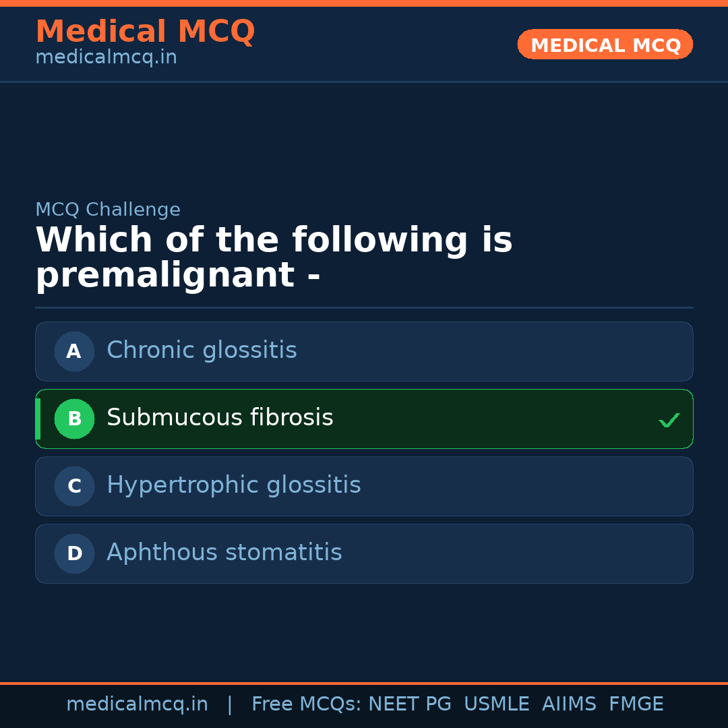Image resolution: width=728 pixels, height=728 pixels.
Task: Click medicalmcq.in link in the footer
Action: pyautogui.click(x=137, y=704)
